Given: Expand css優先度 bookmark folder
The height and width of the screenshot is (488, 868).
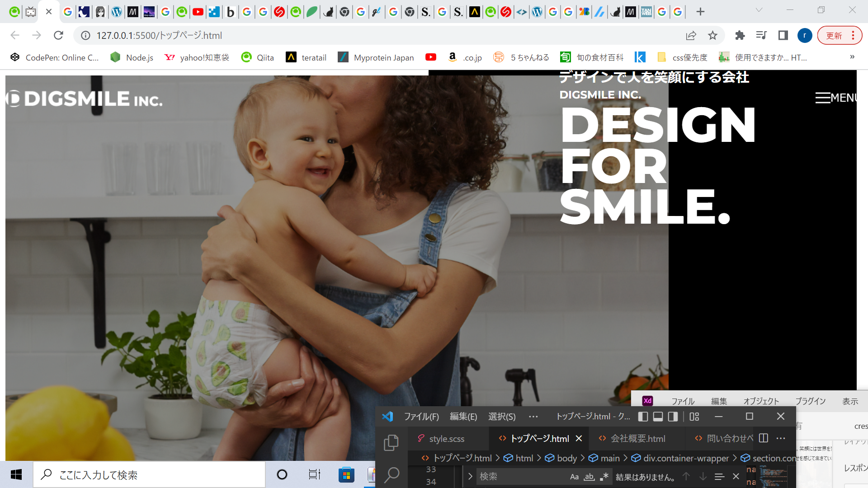Looking at the screenshot, I should [x=682, y=57].
